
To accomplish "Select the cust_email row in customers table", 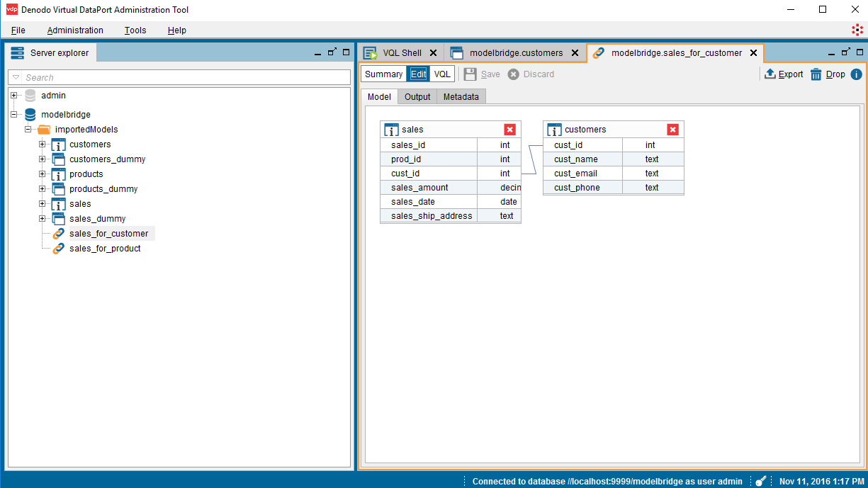I will [x=614, y=174].
